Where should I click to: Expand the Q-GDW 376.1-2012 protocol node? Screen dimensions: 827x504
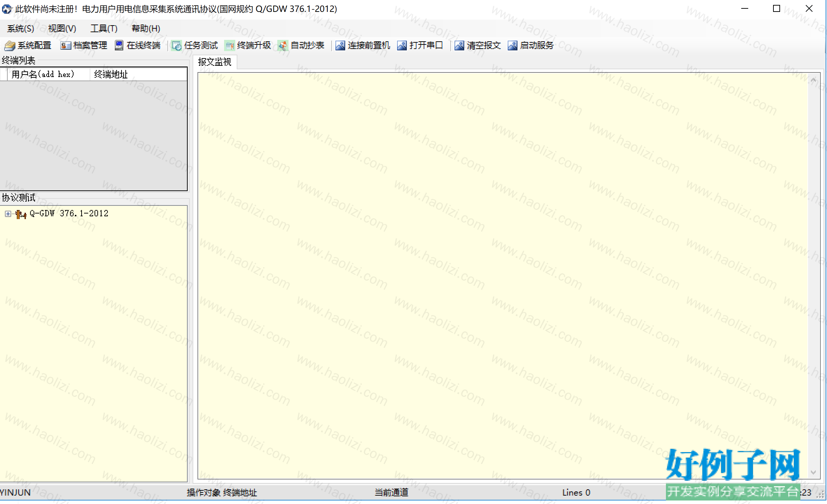pos(8,214)
